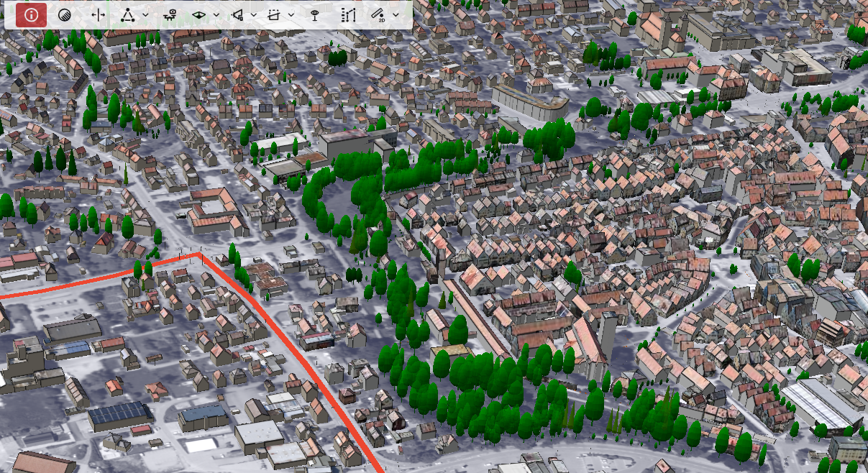The height and width of the screenshot is (473, 868).
Task: Select the dashed box clipping tool
Action: 274,14
